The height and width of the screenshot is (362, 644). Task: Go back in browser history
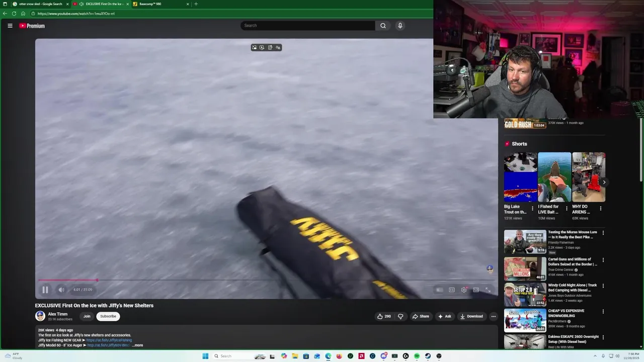[5, 14]
